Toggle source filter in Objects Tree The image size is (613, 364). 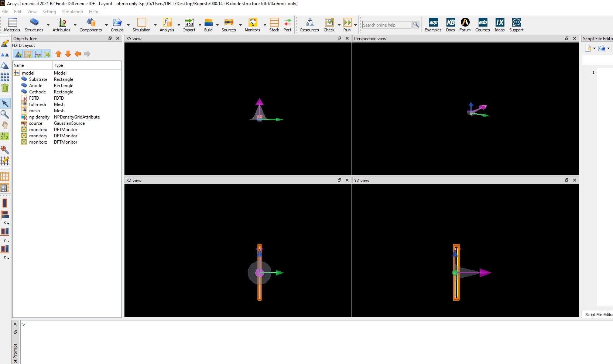coord(37,54)
